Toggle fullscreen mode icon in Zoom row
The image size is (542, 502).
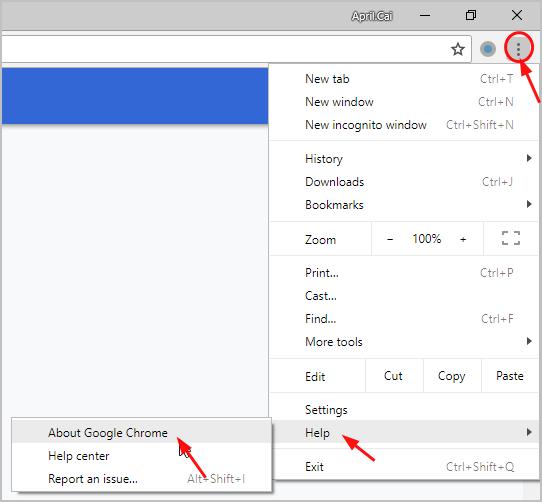(x=511, y=238)
